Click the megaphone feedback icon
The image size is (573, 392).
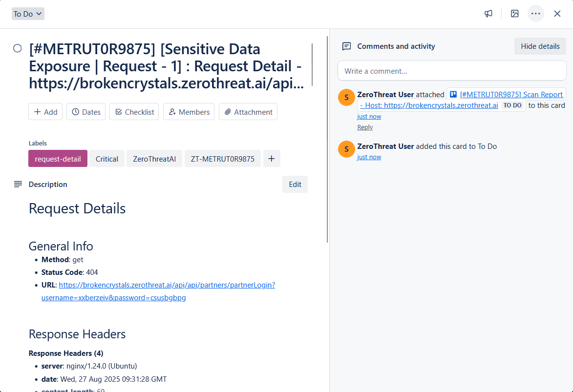point(488,14)
